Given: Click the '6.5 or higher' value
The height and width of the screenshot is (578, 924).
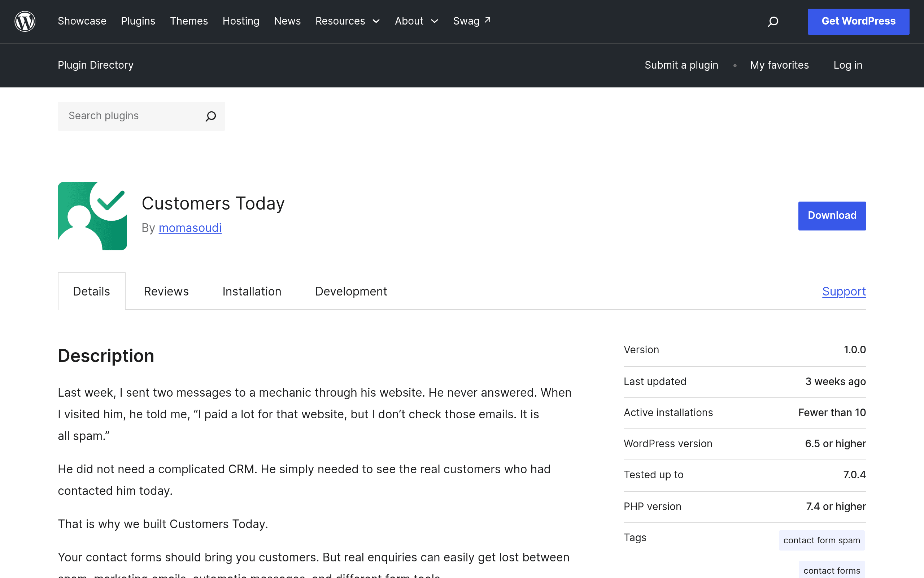Looking at the screenshot, I should tap(836, 444).
